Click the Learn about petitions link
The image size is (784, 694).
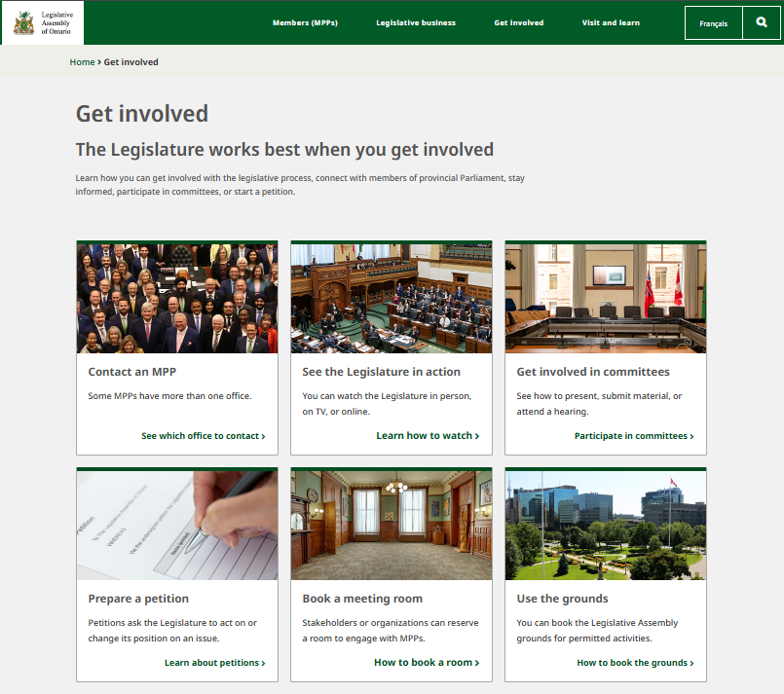coord(214,663)
